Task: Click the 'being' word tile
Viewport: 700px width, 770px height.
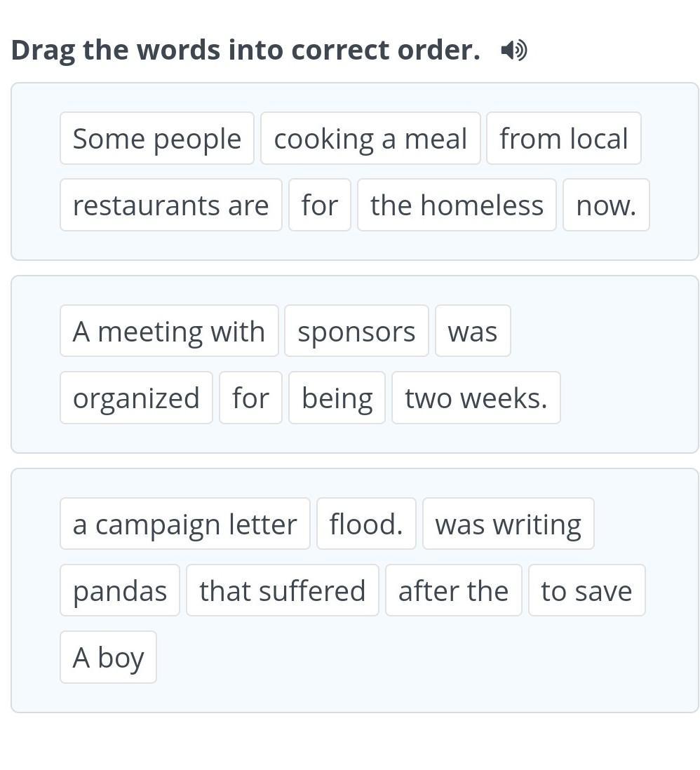Action: click(337, 398)
